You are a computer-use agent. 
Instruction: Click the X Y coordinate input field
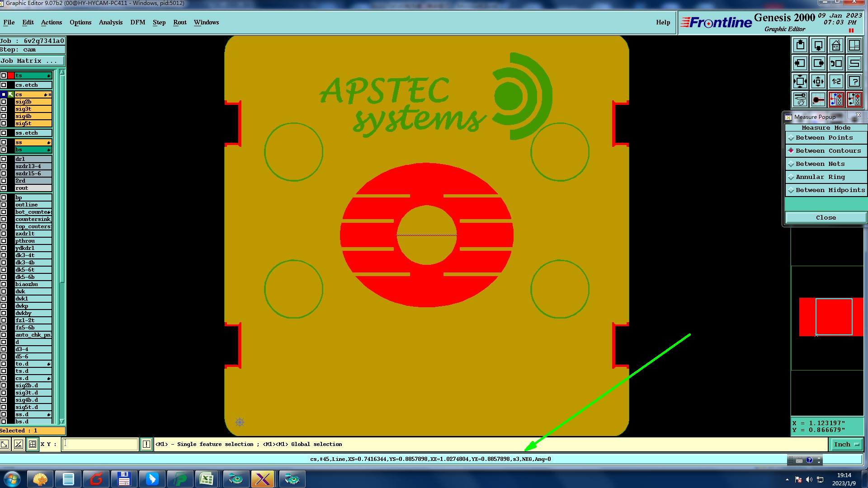point(100,444)
